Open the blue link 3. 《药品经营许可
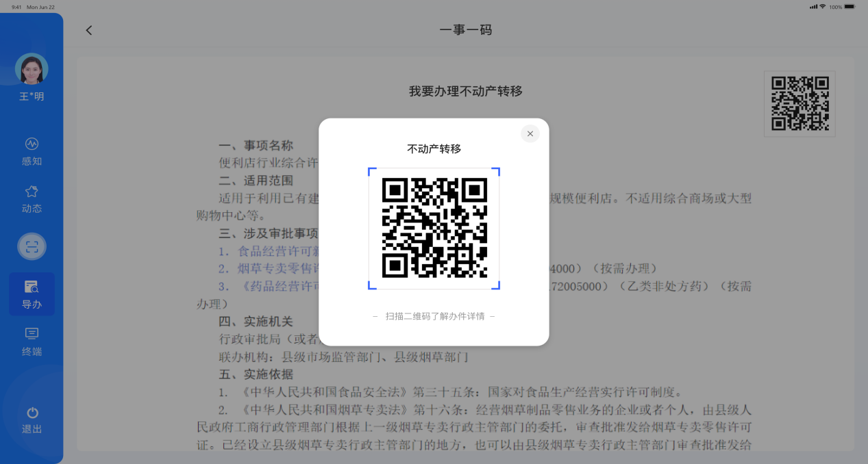Image resolution: width=868 pixels, height=464 pixels. pos(269,286)
